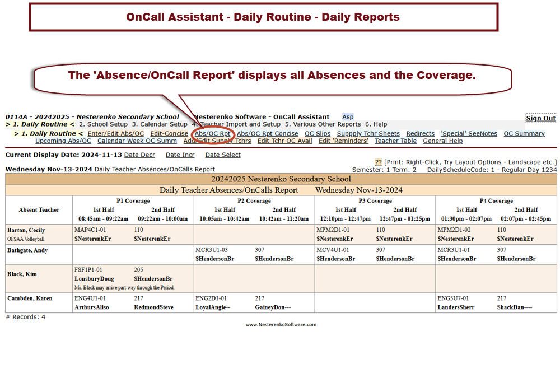This screenshot has height=392, width=560.
Task: Open the OC Slips link
Action: tap(317, 134)
